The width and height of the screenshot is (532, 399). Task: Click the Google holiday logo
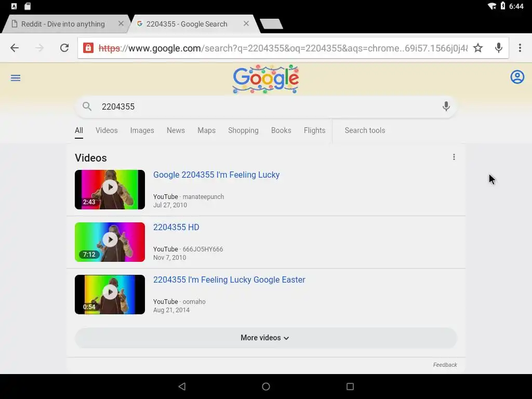pyautogui.click(x=265, y=79)
